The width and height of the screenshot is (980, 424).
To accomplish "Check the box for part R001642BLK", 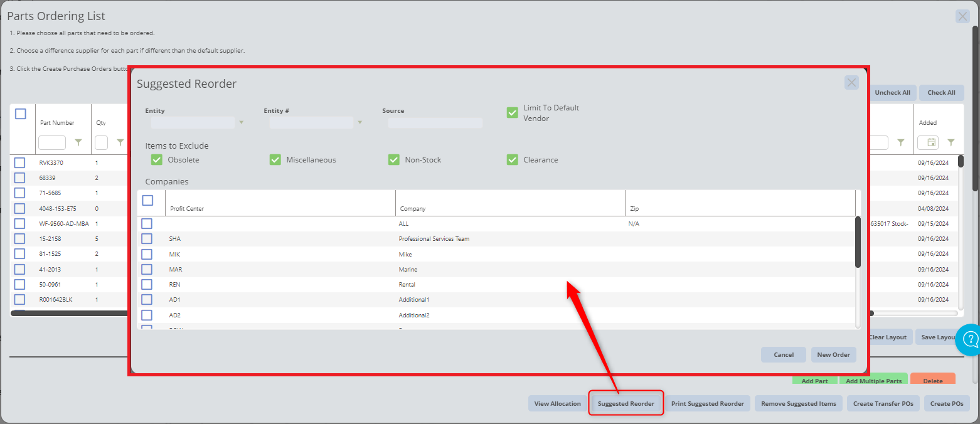I will (19, 300).
